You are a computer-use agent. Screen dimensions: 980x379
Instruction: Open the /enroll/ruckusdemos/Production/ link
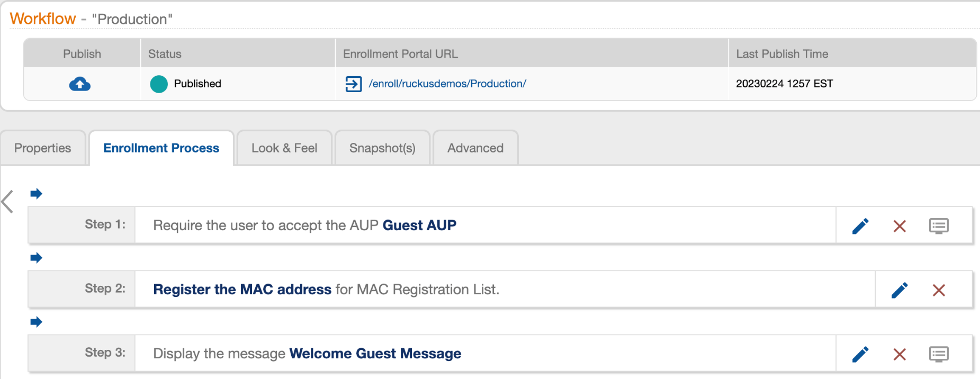coord(447,84)
